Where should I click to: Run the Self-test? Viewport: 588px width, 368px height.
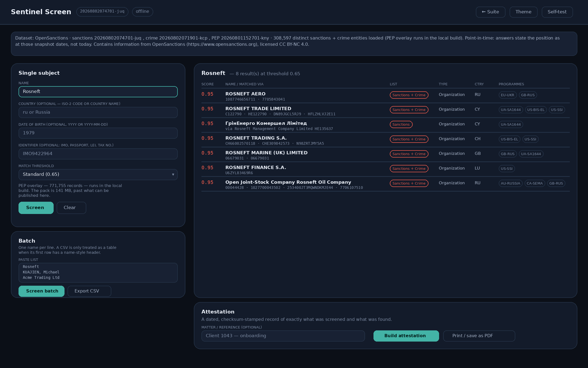pyautogui.click(x=557, y=12)
